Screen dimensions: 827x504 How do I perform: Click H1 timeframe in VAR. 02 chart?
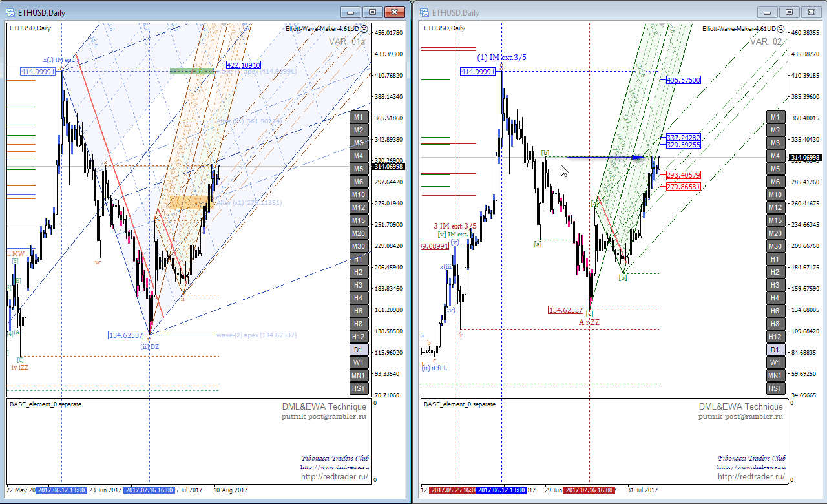pyautogui.click(x=775, y=259)
